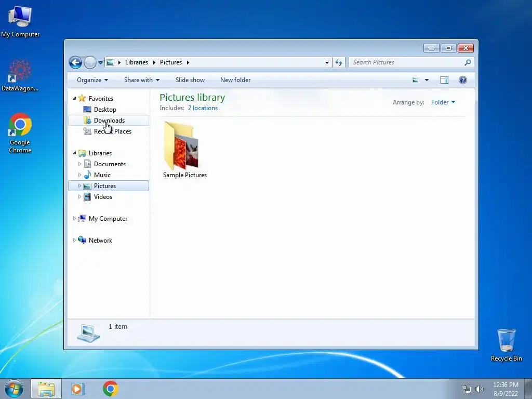The image size is (532, 399).
Task: Select Pictures in the address bar path
Action: click(170, 62)
